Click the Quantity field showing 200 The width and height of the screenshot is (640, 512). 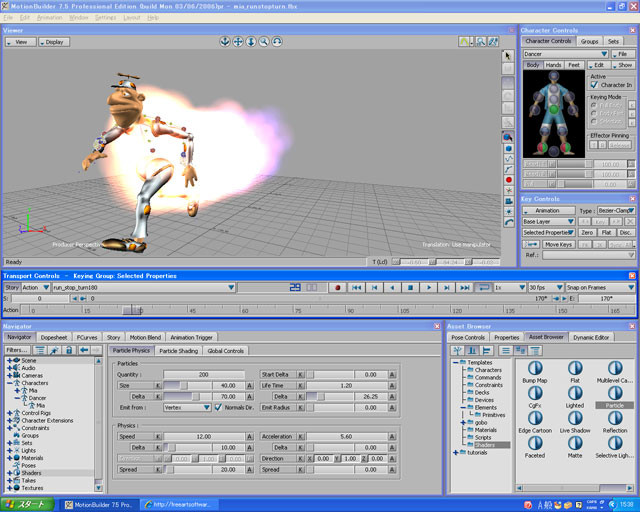pos(204,374)
